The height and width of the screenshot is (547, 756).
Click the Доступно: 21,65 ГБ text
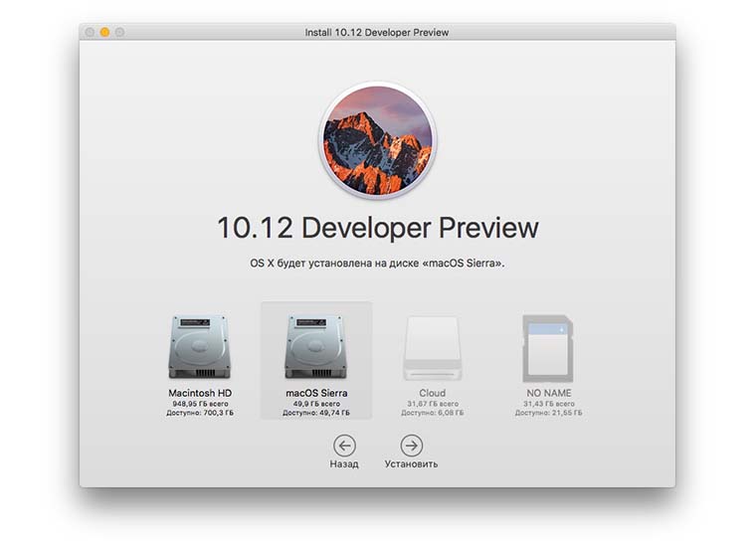click(x=549, y=413)
